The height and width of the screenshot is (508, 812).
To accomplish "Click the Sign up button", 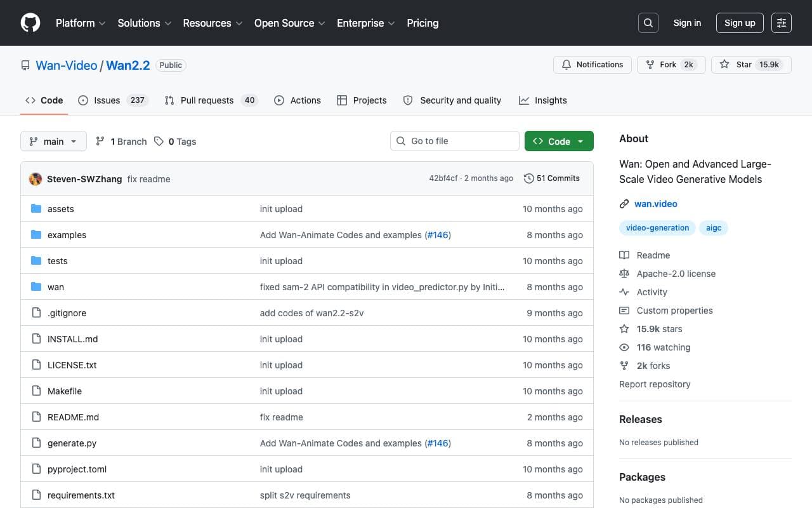I will 740,23.
